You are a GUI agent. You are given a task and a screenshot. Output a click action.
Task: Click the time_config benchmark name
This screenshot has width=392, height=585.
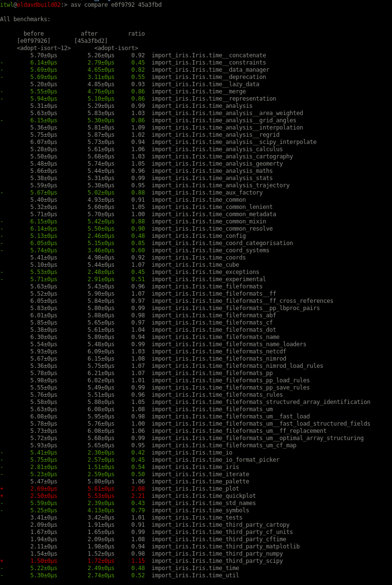tap(199, 236)
